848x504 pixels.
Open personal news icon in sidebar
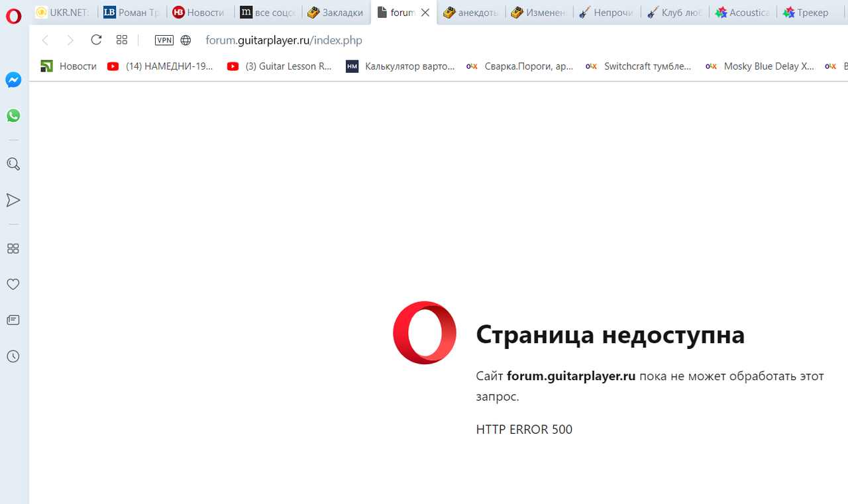point(13,320)
